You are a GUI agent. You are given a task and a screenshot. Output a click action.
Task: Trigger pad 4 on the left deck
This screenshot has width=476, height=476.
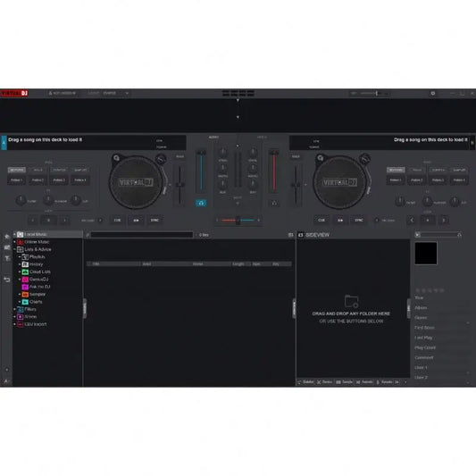80,180
